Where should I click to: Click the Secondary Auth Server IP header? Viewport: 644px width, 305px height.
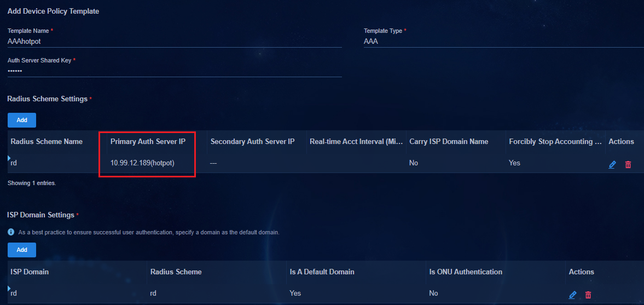click(253, 141)
